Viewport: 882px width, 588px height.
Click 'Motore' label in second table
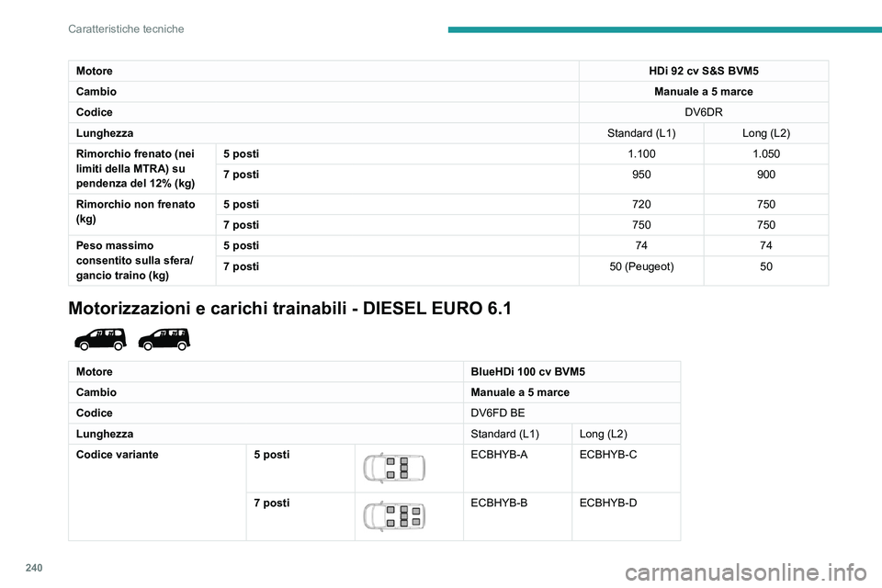pyautogui.click(x=94, y=372)
